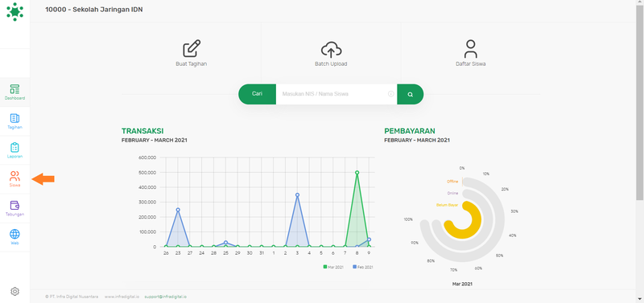Viewport: 644px width, 303px height.
Task: Open the Dashboard sidebar item
Action: click(x=14, y=92)
